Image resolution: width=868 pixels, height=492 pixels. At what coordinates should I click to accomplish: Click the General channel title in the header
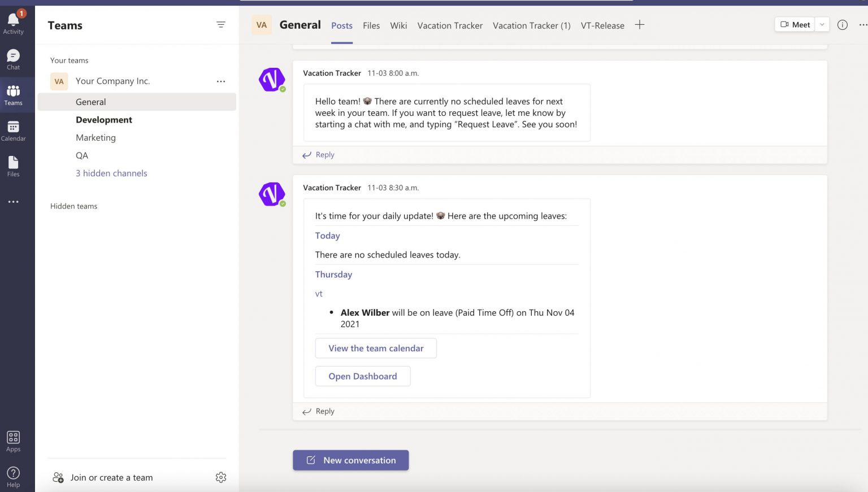pos(300,25)
